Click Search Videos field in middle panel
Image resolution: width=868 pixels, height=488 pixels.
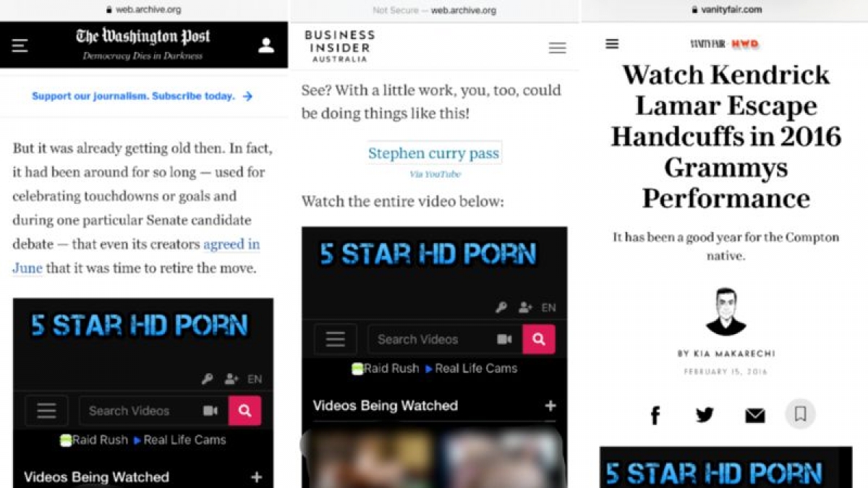430,339
